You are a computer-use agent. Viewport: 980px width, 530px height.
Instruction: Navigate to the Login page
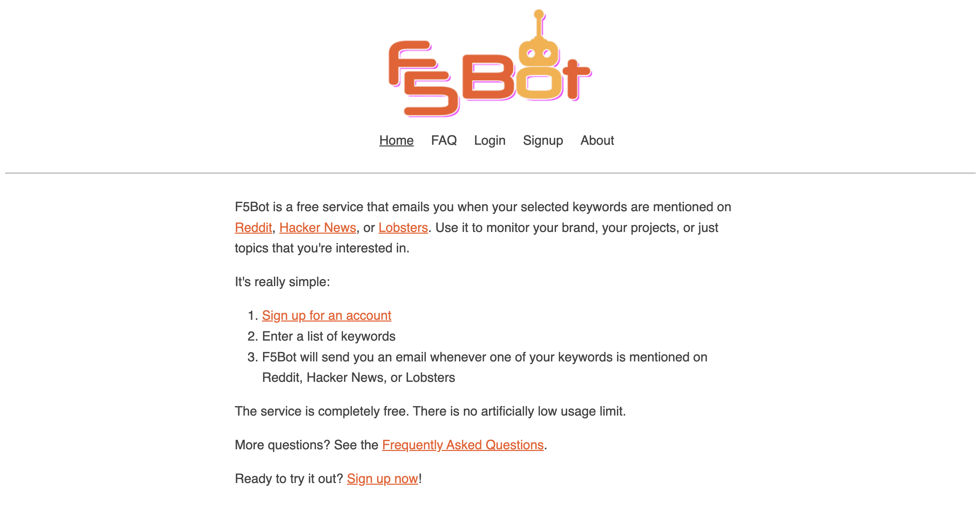pos(490,140)
